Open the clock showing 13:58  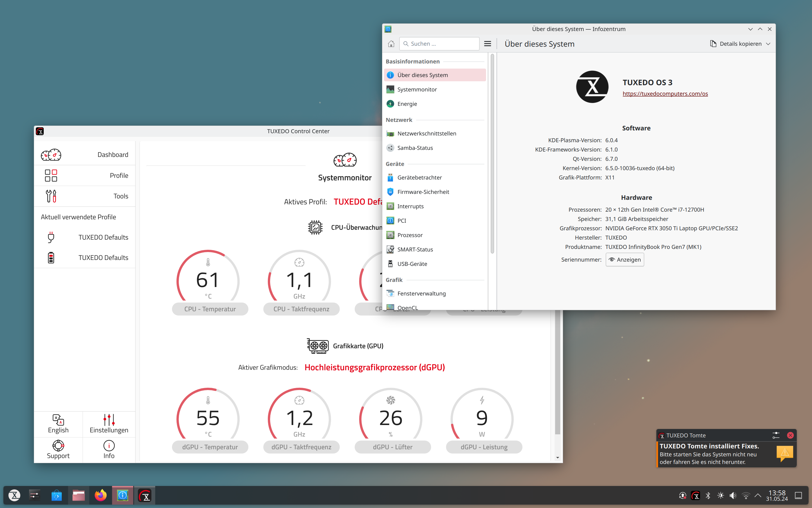pyautogui.click(x=777, y=496)
